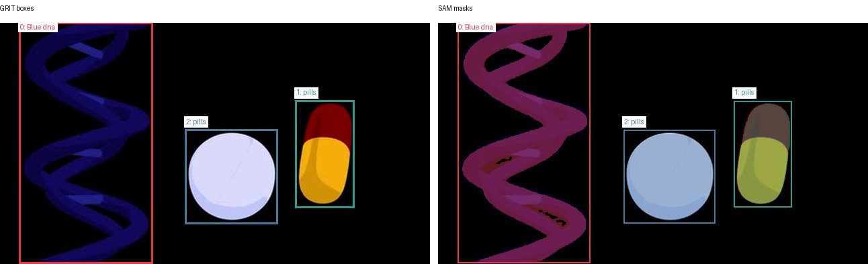Screen dimensions: 868x264
Task: Select the "0: Blue dna" label in GRIT boxes
Action: (38, 27)
